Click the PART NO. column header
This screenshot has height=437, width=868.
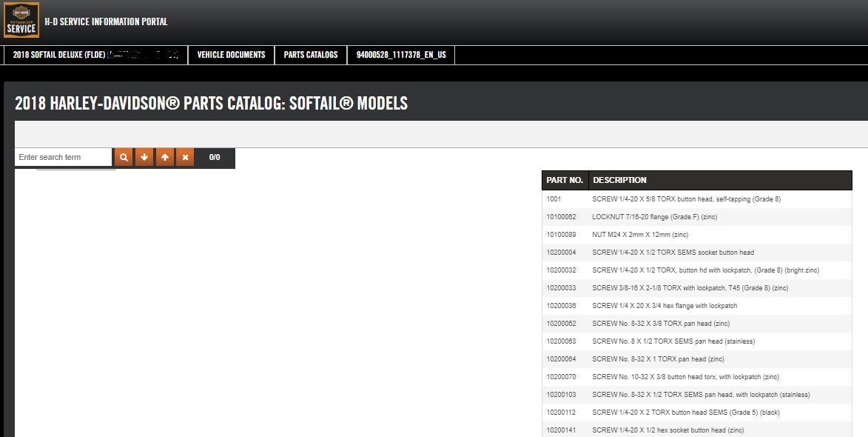tap(565, 180)
